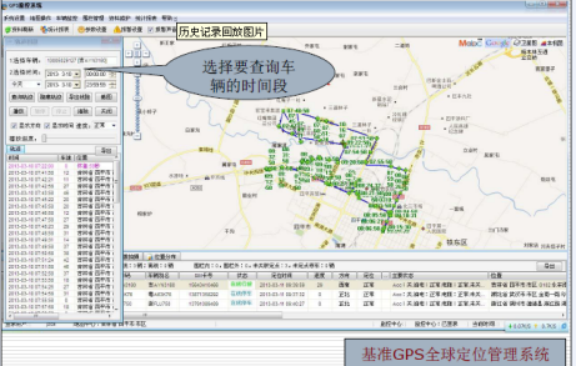Click the playback progress slider handle
The image size is (577, 367).
(44, 138)
